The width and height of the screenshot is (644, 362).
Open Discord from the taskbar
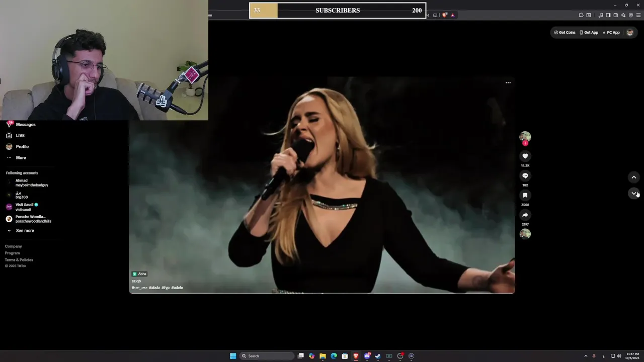coord(367,356)
